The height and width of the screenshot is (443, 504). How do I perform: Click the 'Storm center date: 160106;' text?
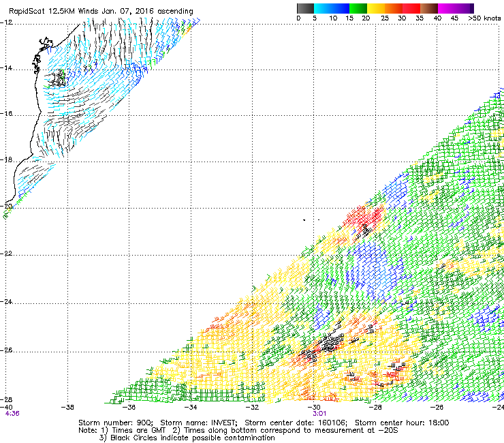tap(296, 423)
